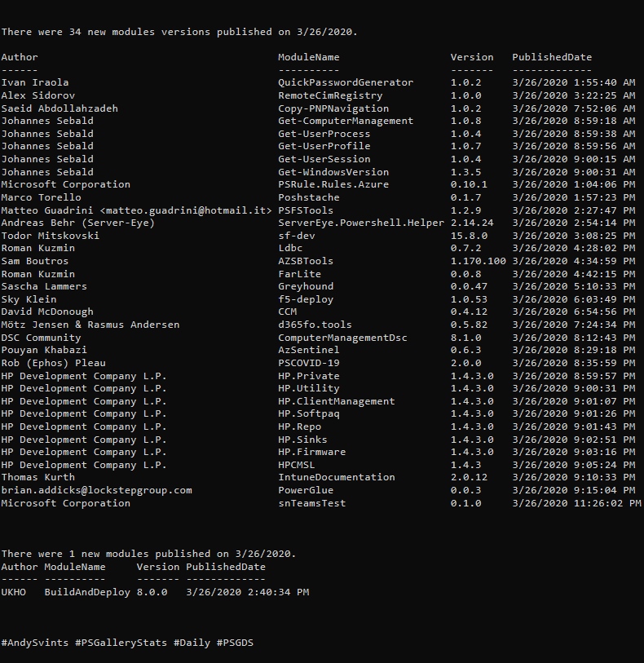Click the BuildAndDeploy module name
644x663 pixels.
[x=87, y=592]
